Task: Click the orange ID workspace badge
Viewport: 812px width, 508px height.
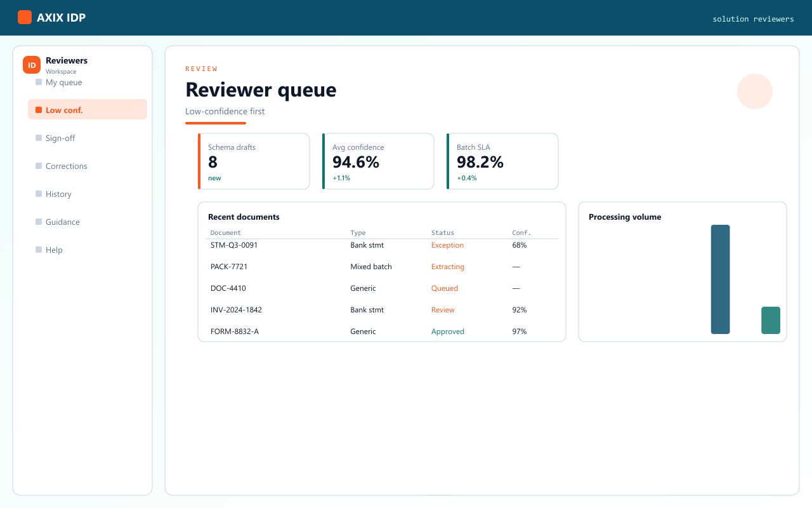Action: [32, 65]
